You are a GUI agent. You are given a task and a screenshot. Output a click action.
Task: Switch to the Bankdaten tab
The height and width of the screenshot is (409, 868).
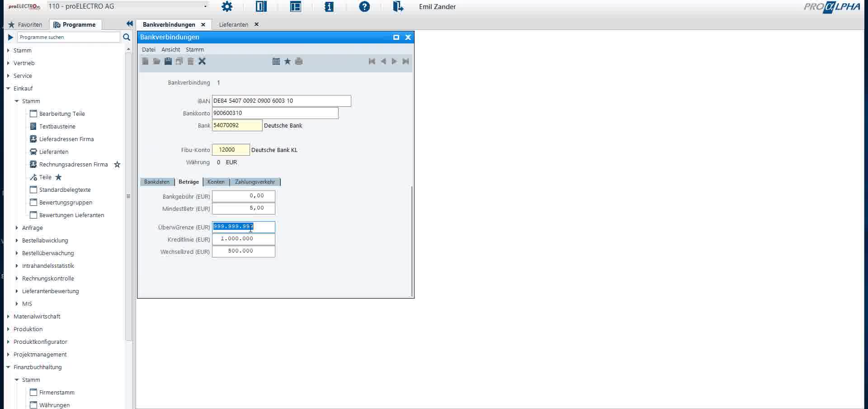coord(157,182)
